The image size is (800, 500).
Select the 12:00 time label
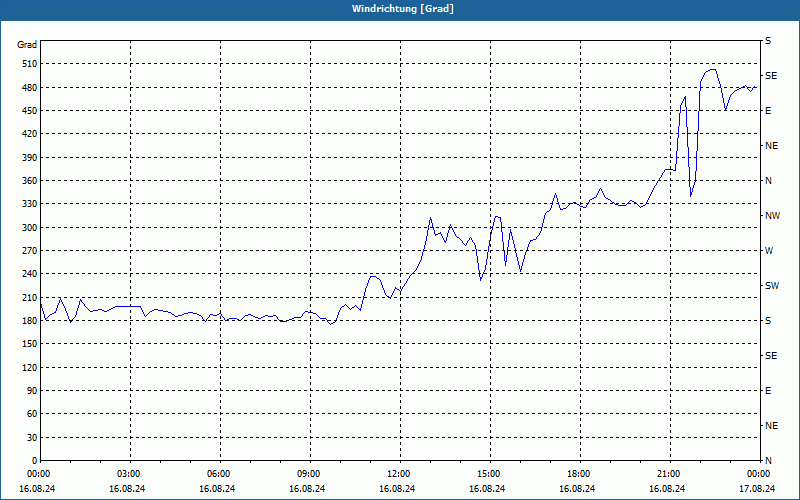coord(400,474)
